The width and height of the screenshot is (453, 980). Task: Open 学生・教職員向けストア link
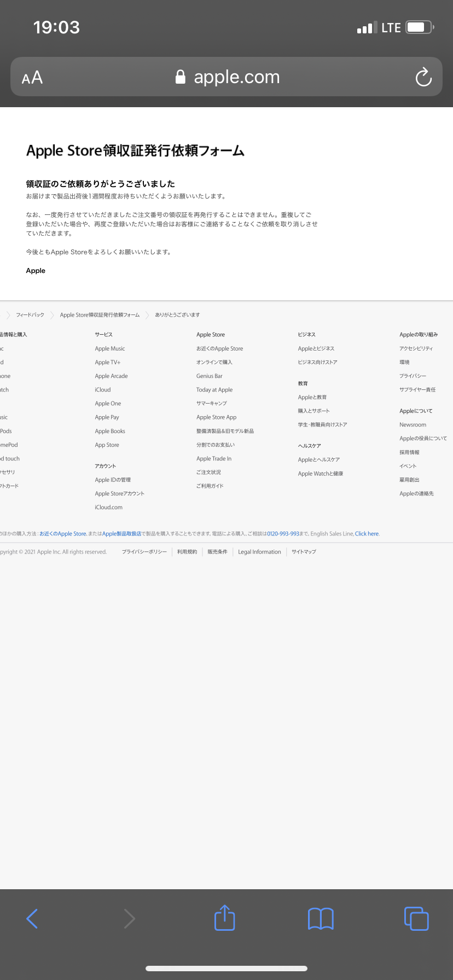tap(323, 425)
